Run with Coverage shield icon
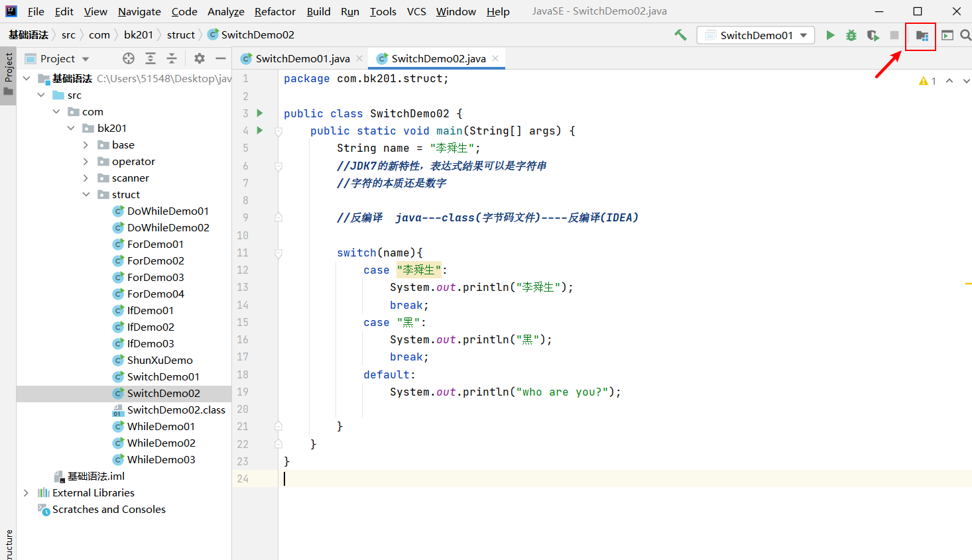Image resolution: width=972 pixels, height=560 pixels. [873, 35]
